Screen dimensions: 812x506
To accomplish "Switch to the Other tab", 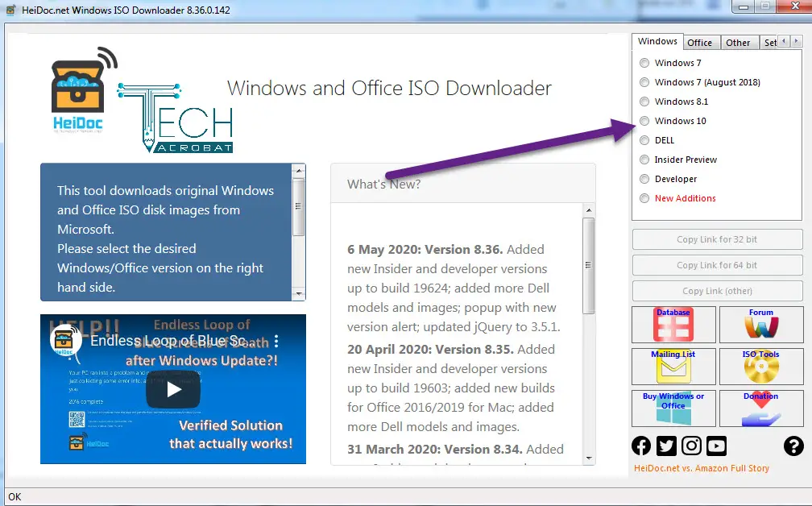I will tap(738, 43).
